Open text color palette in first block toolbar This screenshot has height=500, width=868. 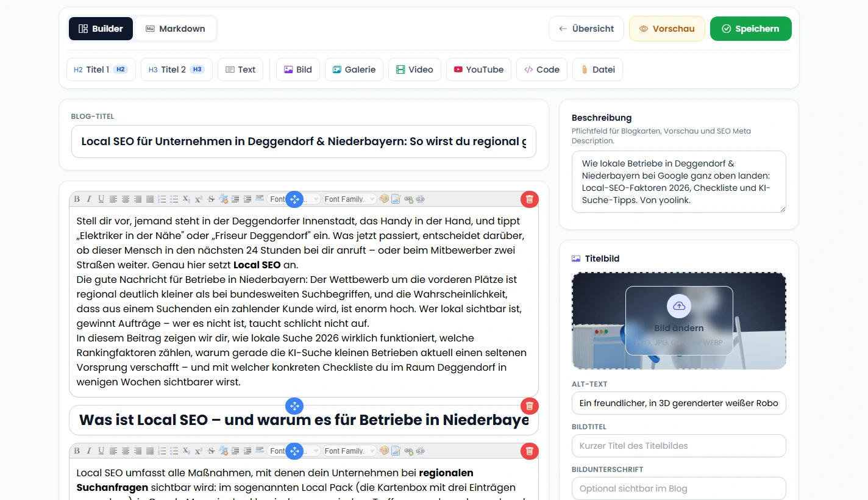(x=383, y=199)
